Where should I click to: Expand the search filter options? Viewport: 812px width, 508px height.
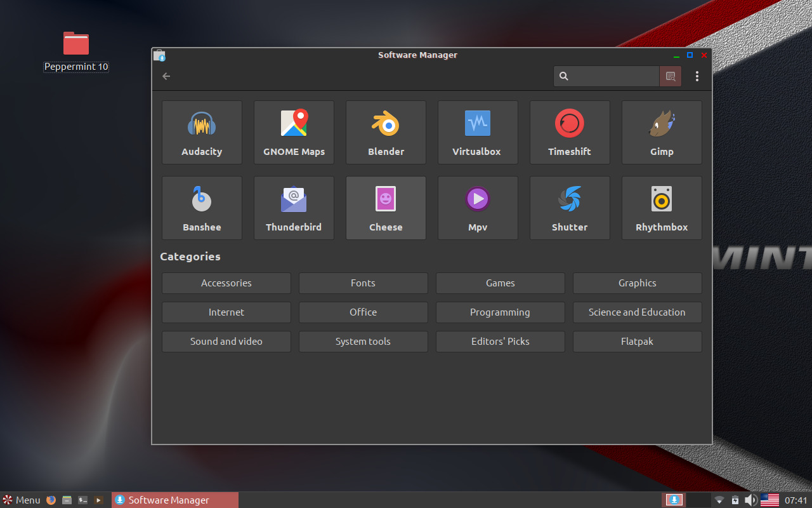tap(670, 76)
